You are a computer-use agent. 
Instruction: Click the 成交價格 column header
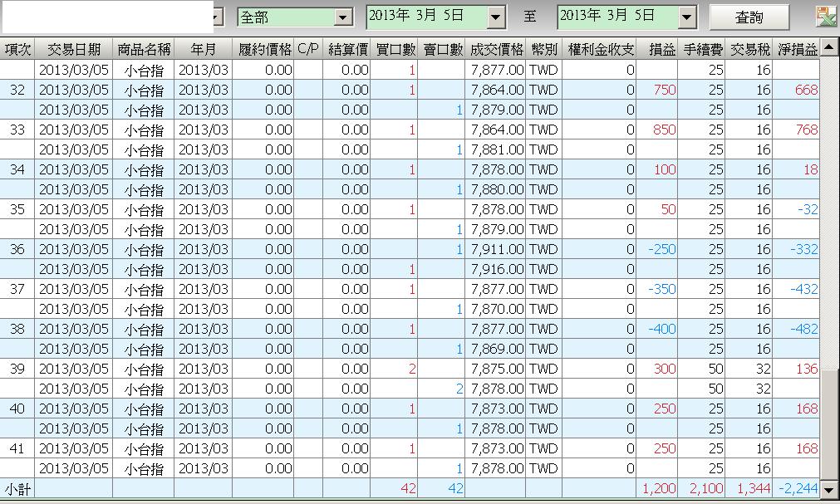point(495,49)
